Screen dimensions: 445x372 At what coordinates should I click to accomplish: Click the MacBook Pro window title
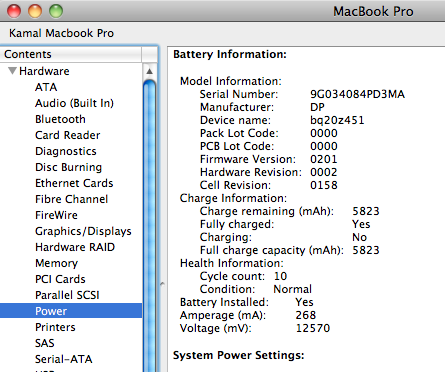point(373,12)
